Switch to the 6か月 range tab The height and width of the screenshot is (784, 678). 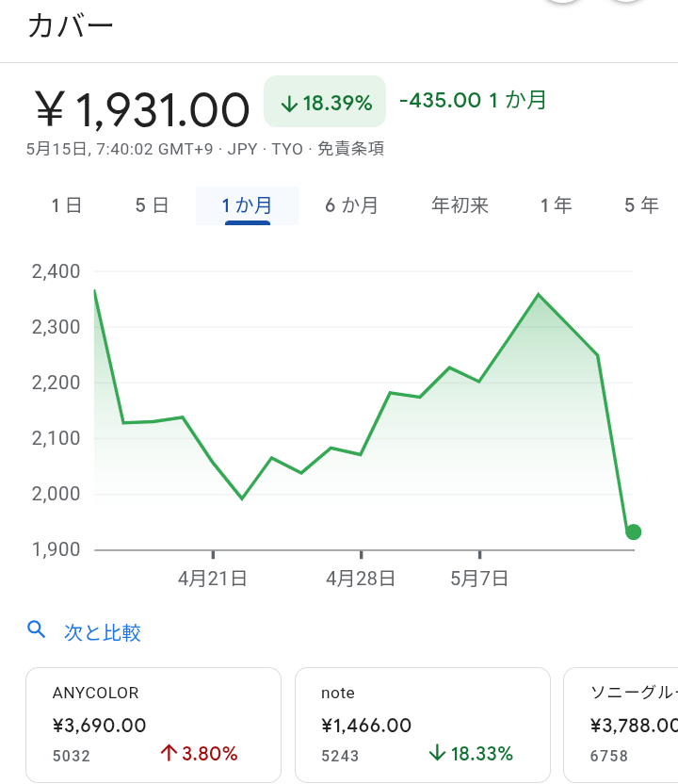(x=351, y=205)
